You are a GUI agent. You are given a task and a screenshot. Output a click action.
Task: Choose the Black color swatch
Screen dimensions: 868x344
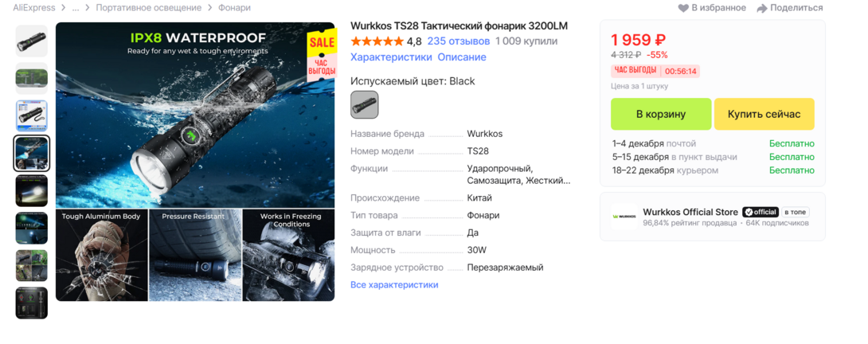pos(364,104)
